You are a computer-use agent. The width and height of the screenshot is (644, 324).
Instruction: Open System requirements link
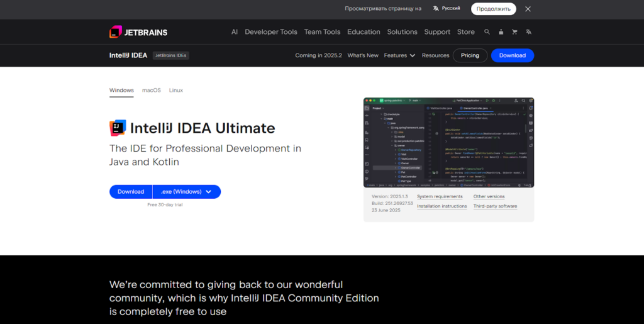440,197
